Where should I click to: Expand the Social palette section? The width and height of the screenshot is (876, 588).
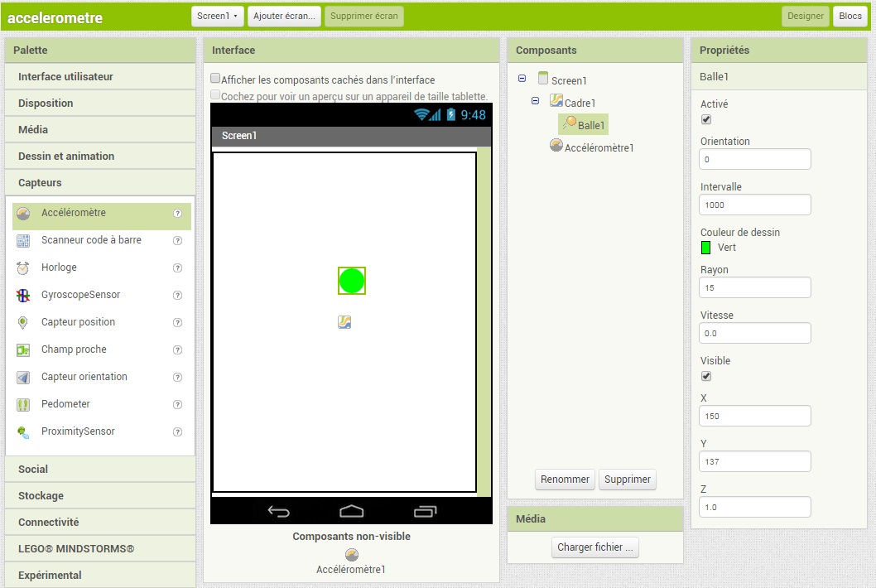100,469
